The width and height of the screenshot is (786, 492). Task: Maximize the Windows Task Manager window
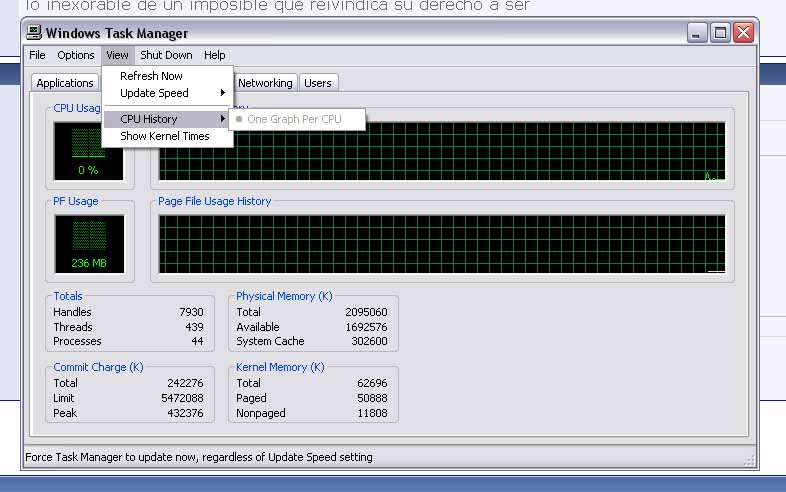point(720,33)
